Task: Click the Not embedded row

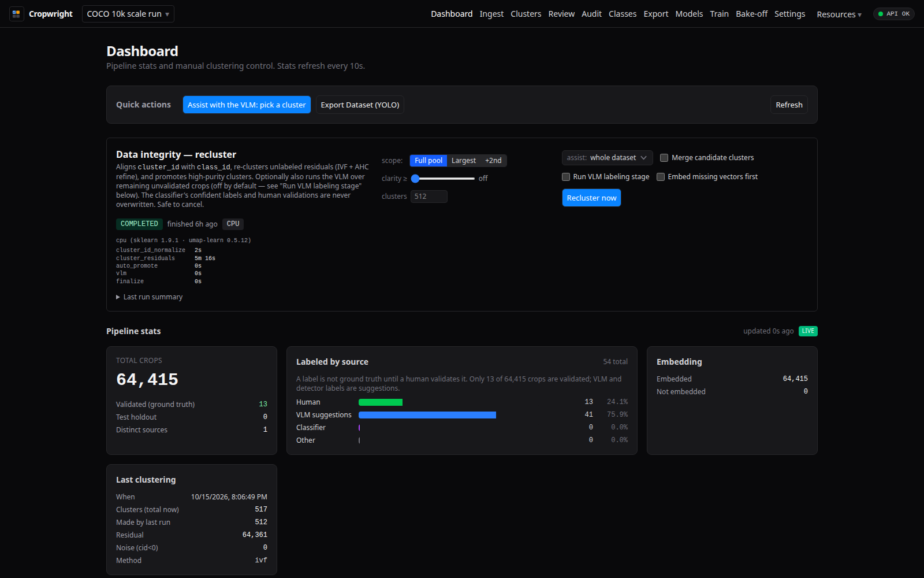Action: tap(732, 392)
